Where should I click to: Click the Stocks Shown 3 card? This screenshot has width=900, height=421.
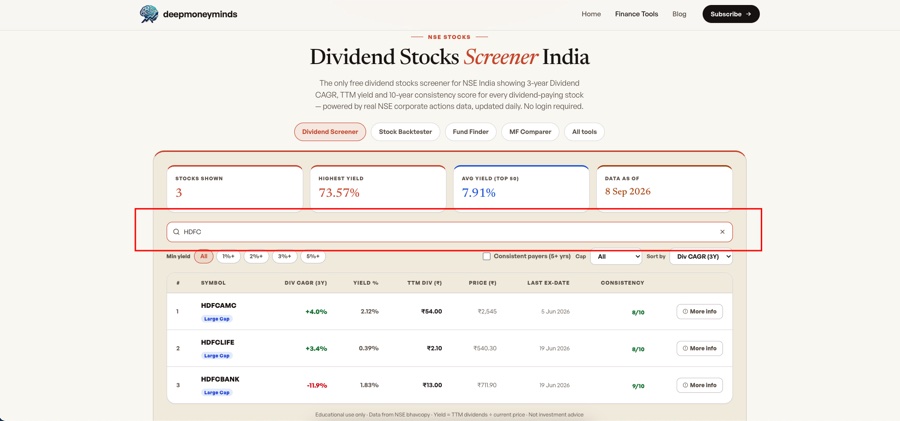click(x=235, y=189)
